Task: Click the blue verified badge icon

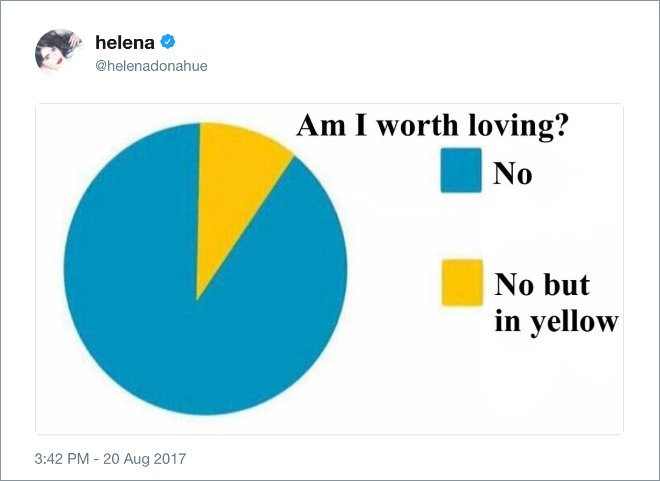Action: coord(168,42)
